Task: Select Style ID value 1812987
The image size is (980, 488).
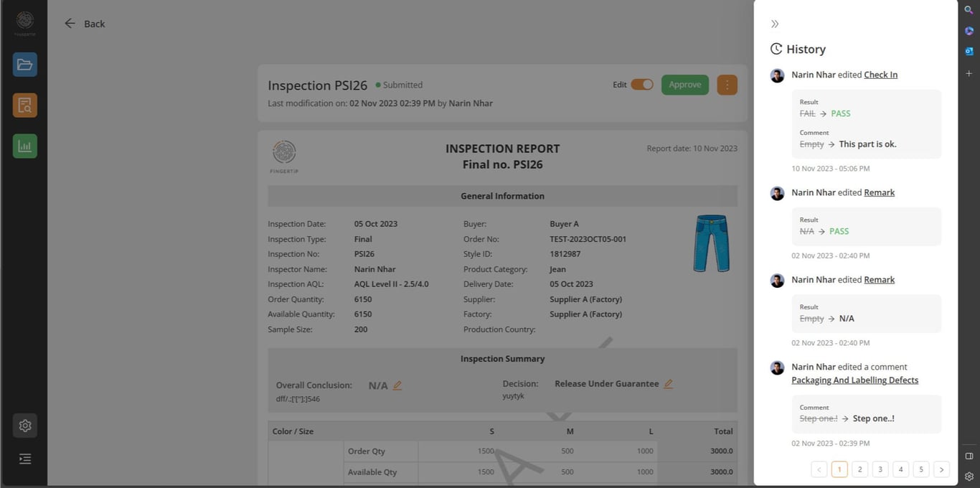Action: point(565,254)
